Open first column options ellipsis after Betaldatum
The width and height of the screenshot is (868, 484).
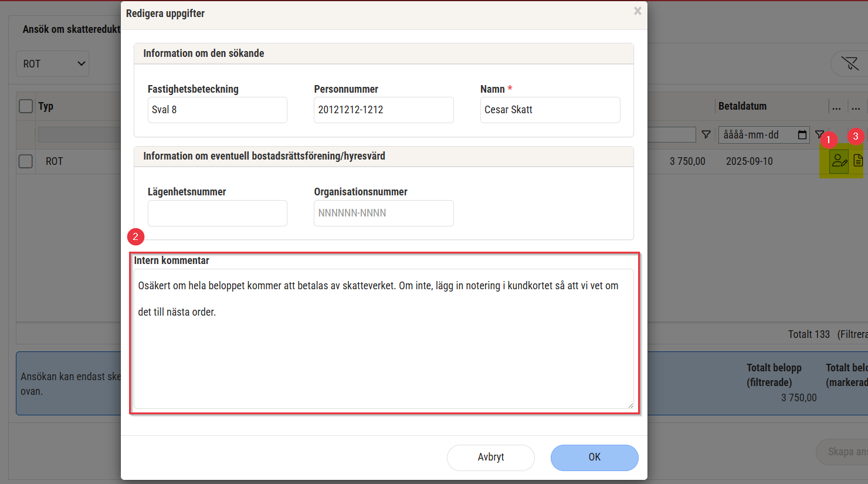836,107
